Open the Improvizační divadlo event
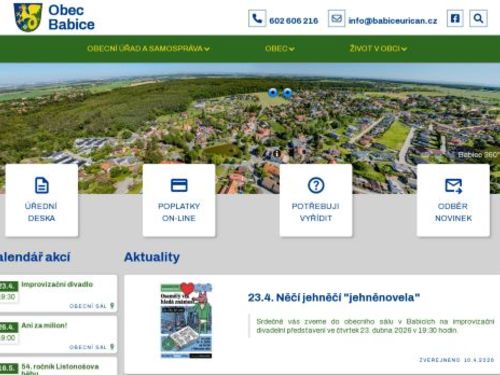Image resolution: width=500 pixels, height=375 pixels. click(x=57, y=284)
